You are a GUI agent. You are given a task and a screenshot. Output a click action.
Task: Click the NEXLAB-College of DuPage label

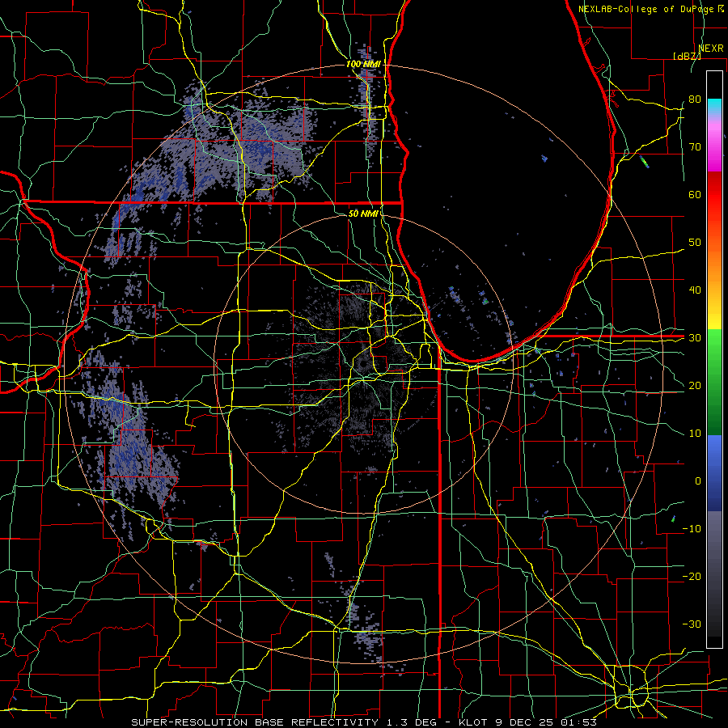pos(647,9)
